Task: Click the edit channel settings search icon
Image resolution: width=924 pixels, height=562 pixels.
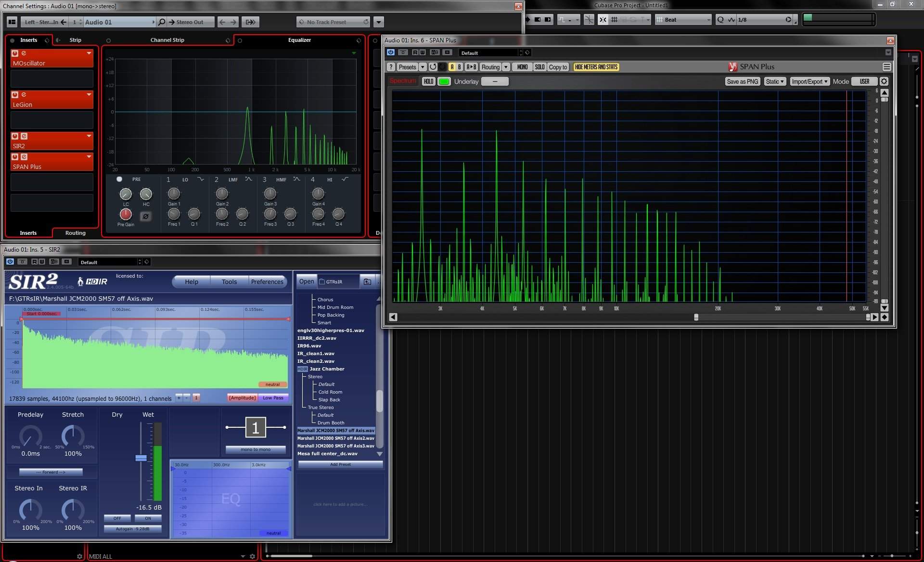Action: (x=162, y=22)
